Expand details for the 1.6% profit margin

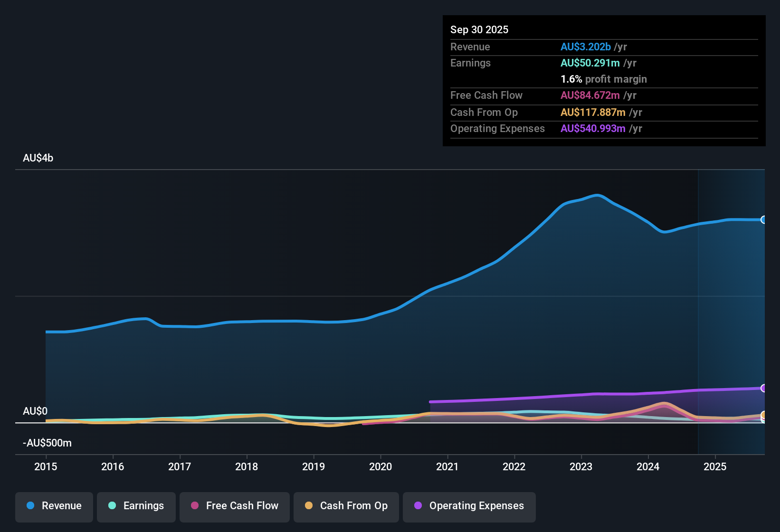point(603,79)
